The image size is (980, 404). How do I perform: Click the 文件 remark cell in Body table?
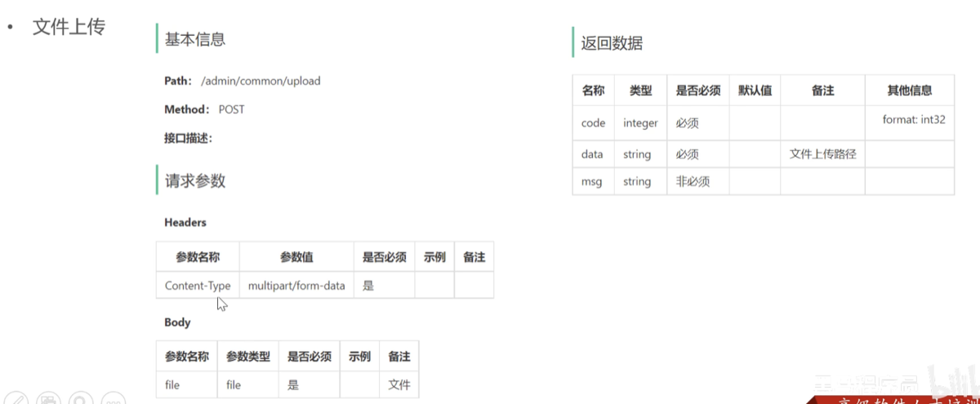[399, 384]
